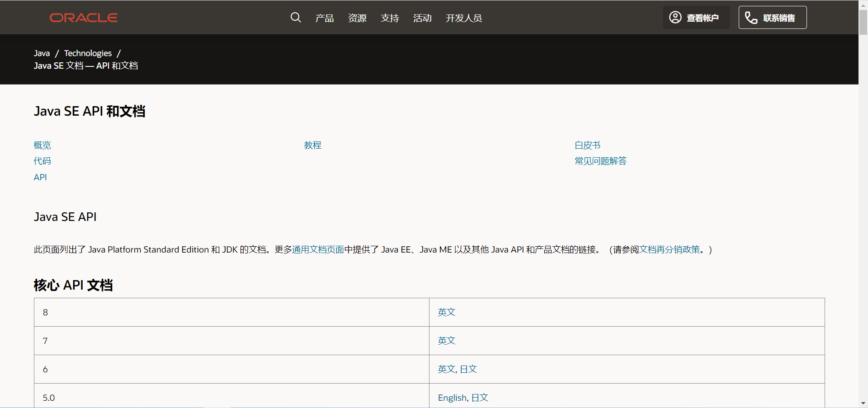Go to Technologies breadcrumb link
Screen dimensions: 868x408
[x=88, y=53]
